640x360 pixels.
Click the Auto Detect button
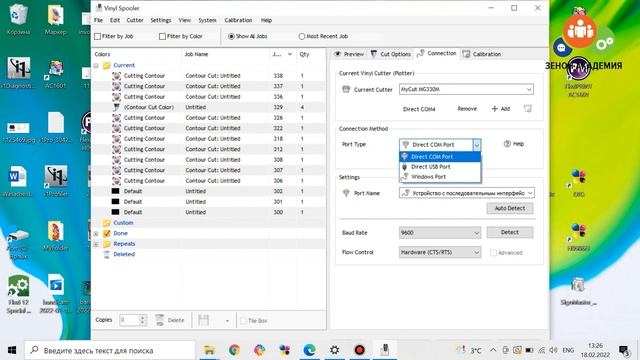[510, 208]
